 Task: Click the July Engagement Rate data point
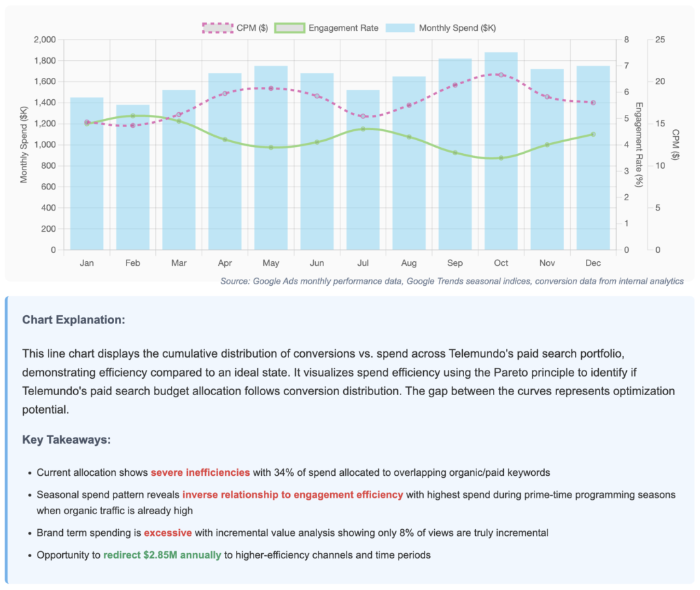pyautogui.click(x=363, y=129)
